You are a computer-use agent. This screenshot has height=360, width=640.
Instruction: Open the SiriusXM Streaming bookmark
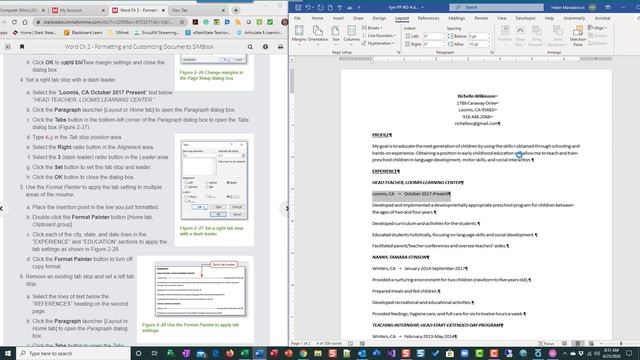pos(157,32)
